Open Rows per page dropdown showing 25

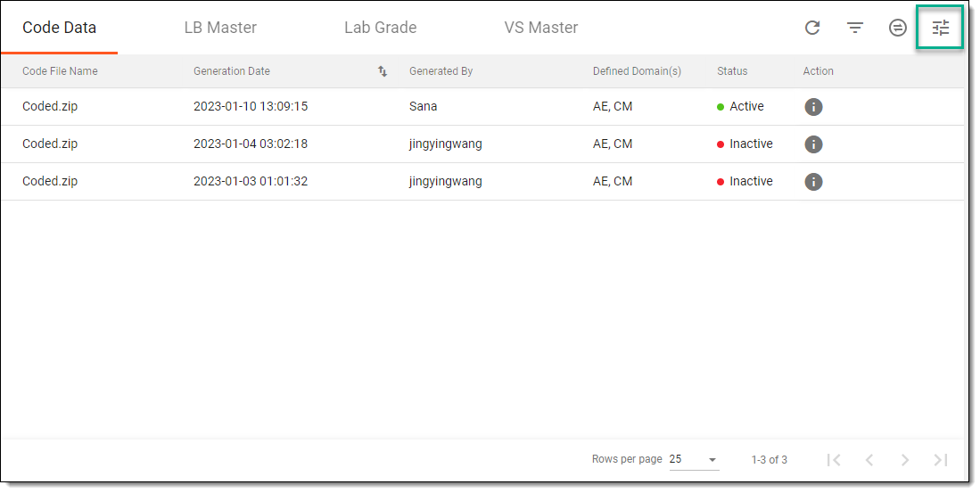point(694,459)
